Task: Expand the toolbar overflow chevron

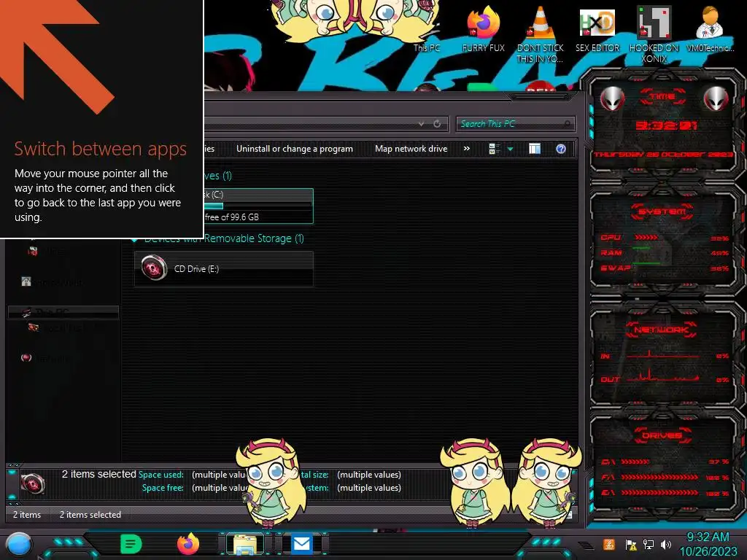Action: (467, 149)
